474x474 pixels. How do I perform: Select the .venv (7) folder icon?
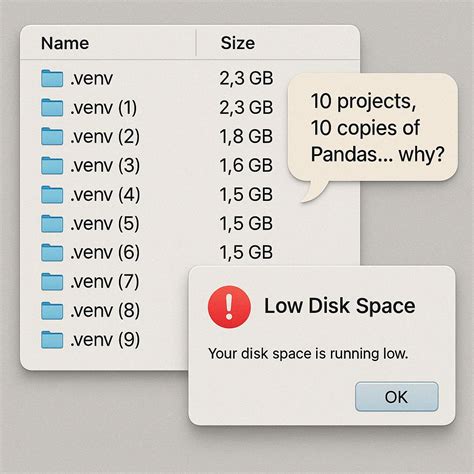tap(52, 282)
